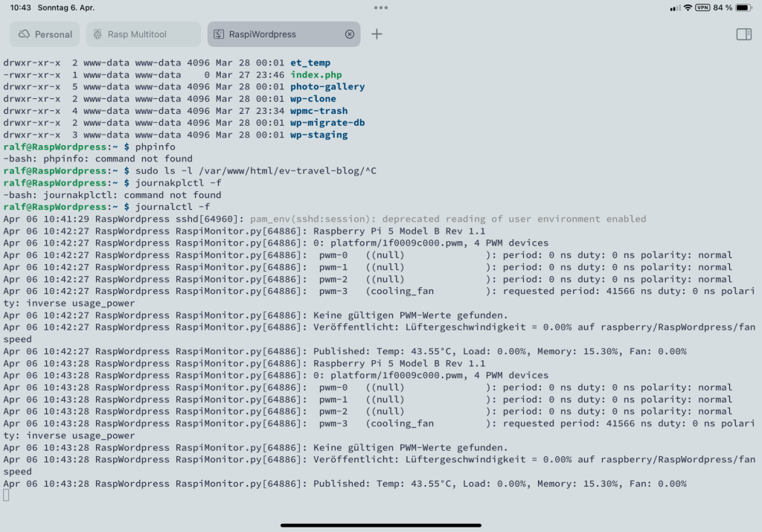Place cursor at the terminal cursor block
The height and width of the screenshot is (532, 762).
click(6, 495)
